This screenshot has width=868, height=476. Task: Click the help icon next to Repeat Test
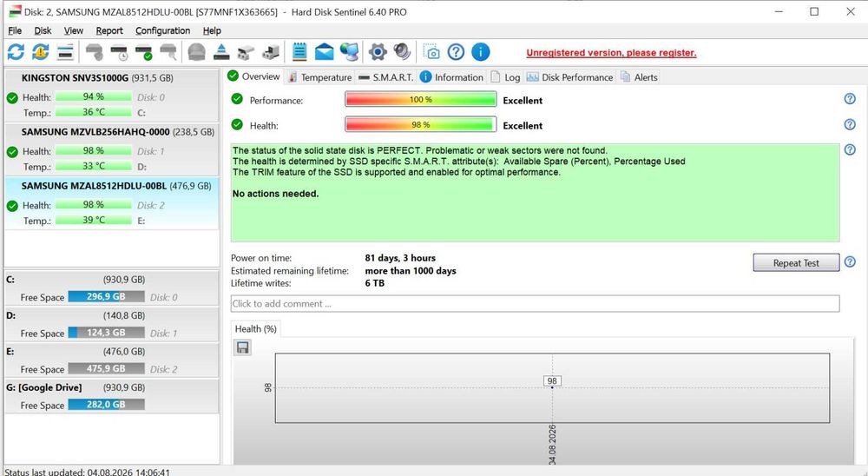(x=850, y=261)
